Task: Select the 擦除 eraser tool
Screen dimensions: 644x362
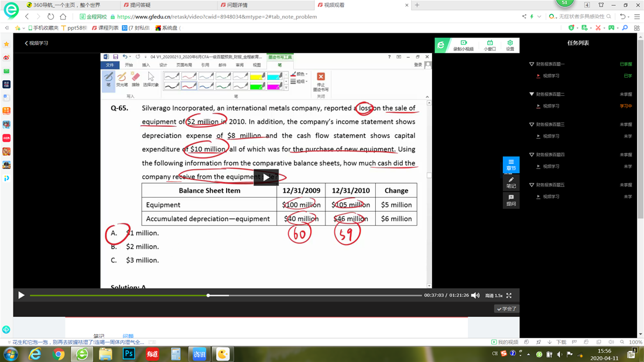Action: coord(136,79)
